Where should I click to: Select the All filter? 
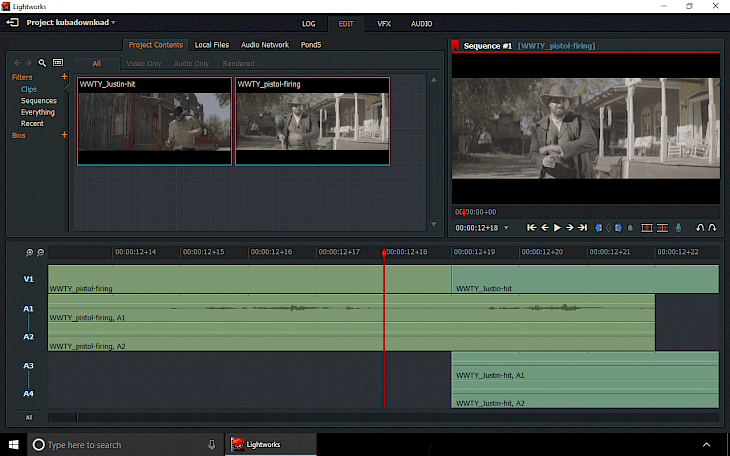coord(96,63)
